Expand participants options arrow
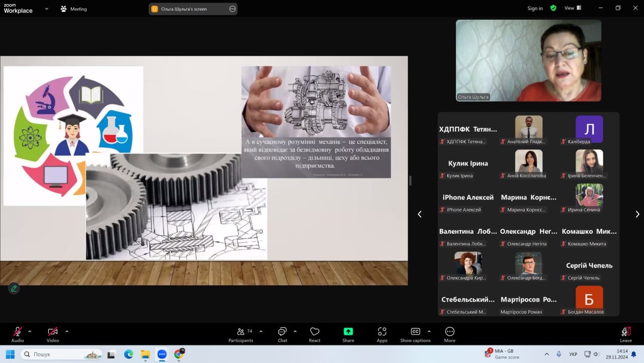The width and height of the screenshot is (644, 363). click(x=261, y=331)
